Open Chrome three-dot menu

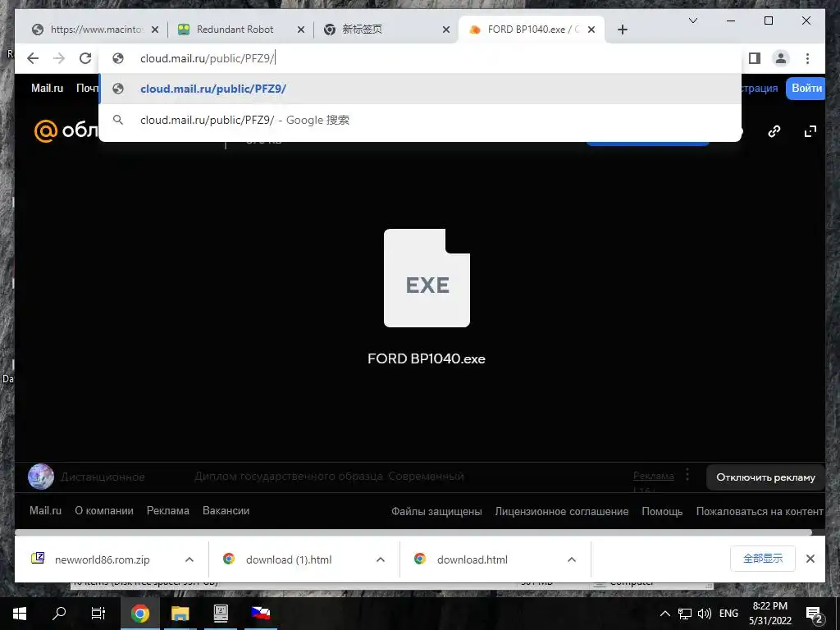tap(807, 58)
